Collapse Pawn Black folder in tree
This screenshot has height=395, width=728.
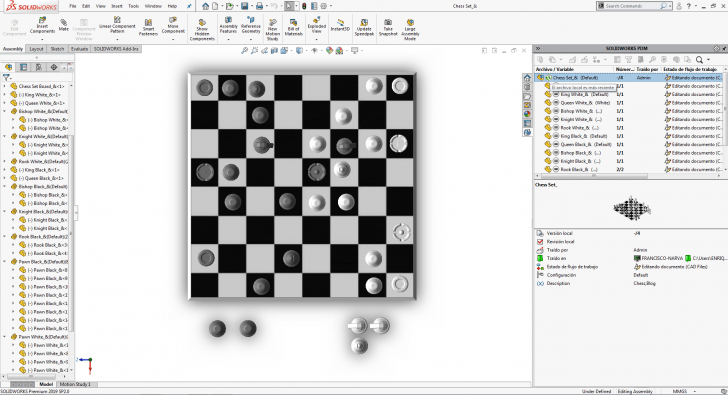click(5, 261)
